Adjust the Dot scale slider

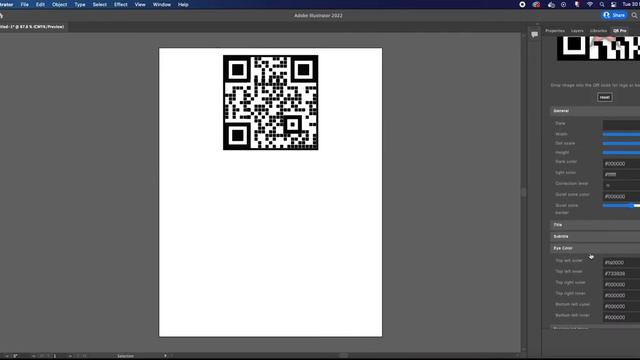[621, 144]
